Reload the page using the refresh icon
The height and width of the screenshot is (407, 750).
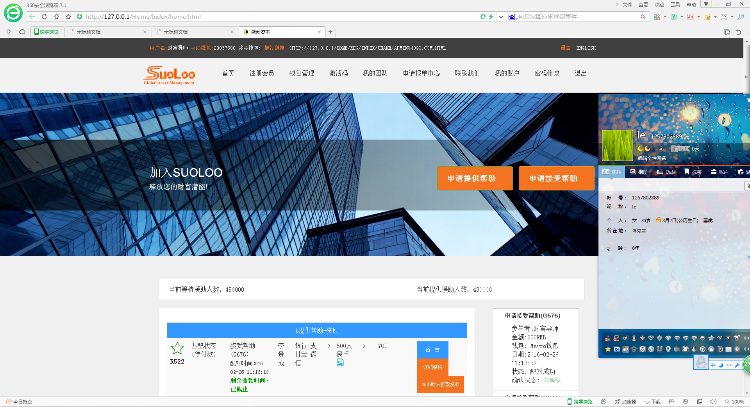coord(44,16)
